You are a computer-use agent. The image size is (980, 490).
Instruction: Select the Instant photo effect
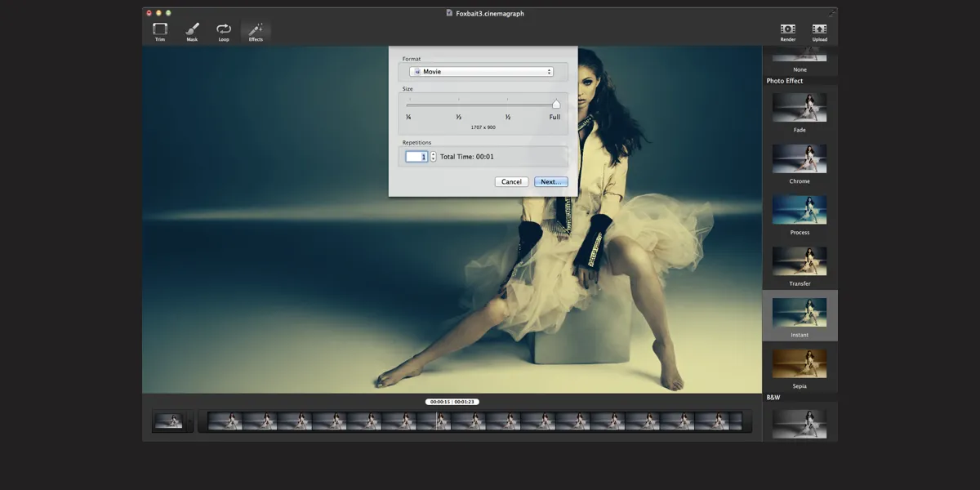pos(800,316)
